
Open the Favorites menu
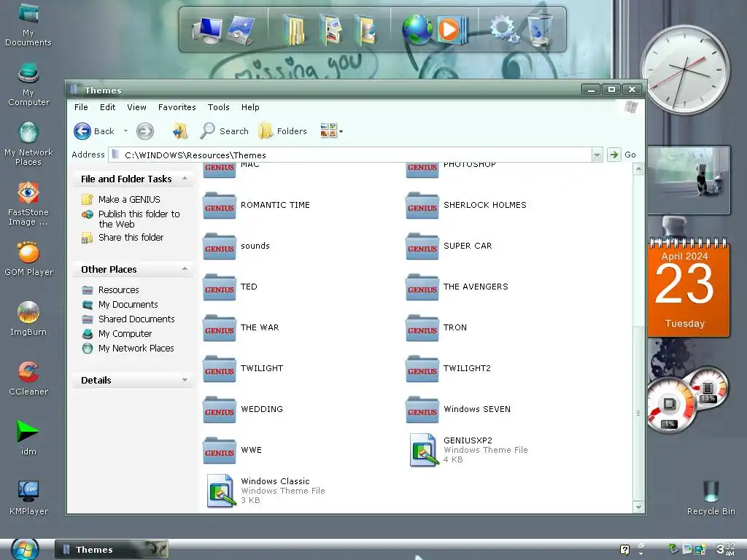[177, 107]
